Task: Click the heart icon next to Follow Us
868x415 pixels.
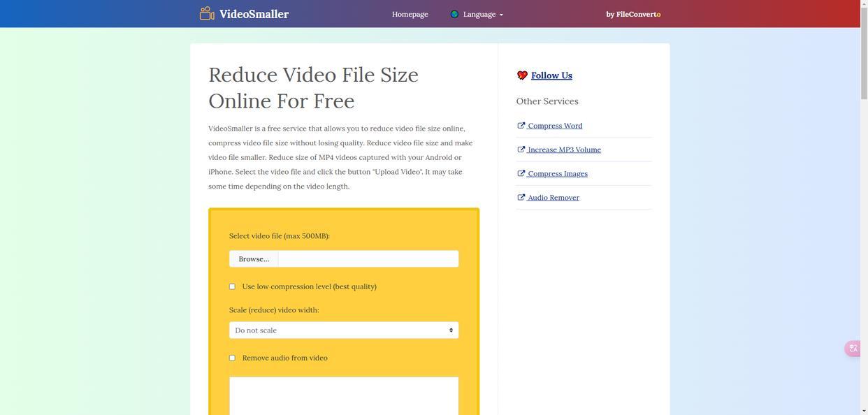Action: coord(522,75)
